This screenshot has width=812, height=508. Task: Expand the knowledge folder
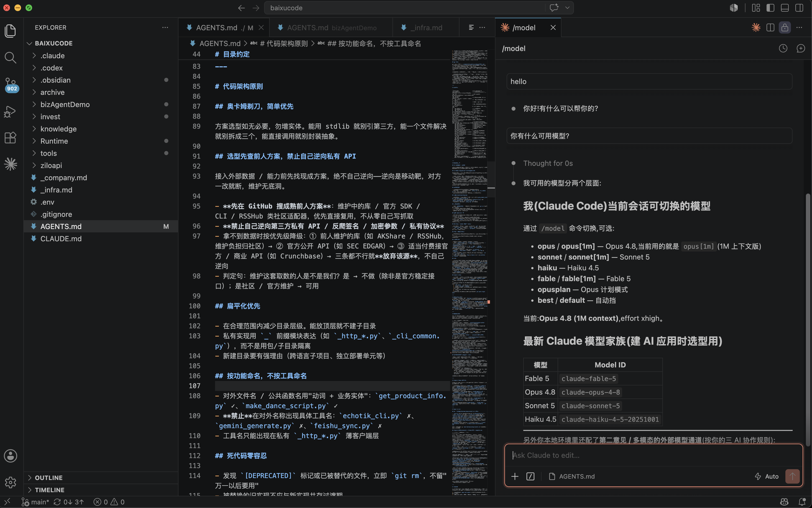(x=101, y=129)
